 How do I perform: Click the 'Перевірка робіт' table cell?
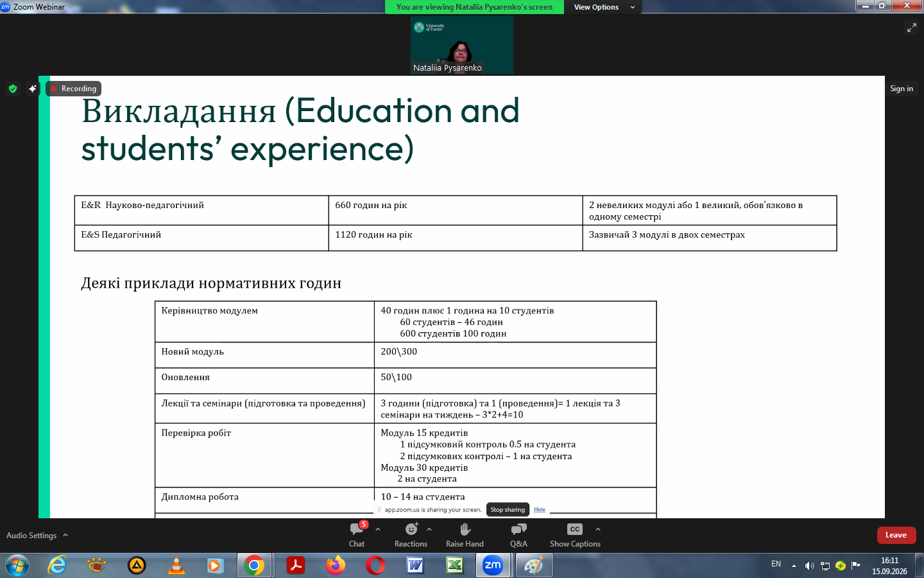[x=264, y=455]
